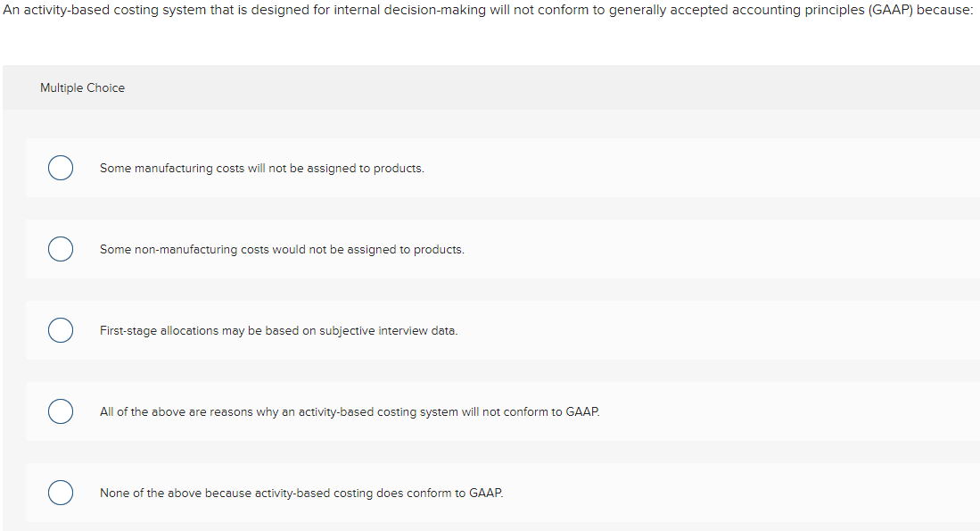
Task: Click the row containing the 'All of the above' choice
Action: tap(490, 411)
